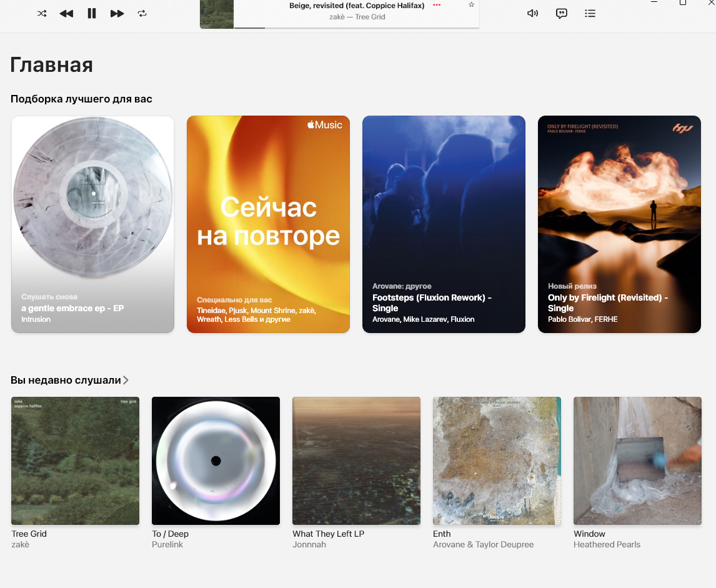Open What They Left LP cover
This screenshot has height=588, width=716.
pos(356,461)
